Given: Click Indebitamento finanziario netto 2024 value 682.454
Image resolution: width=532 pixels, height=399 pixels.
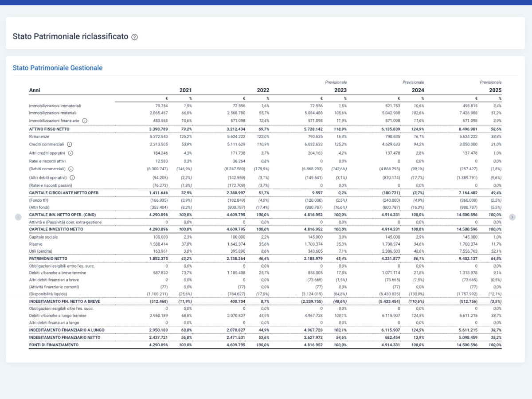Looking at the screenshot, I should pos(392,337).
